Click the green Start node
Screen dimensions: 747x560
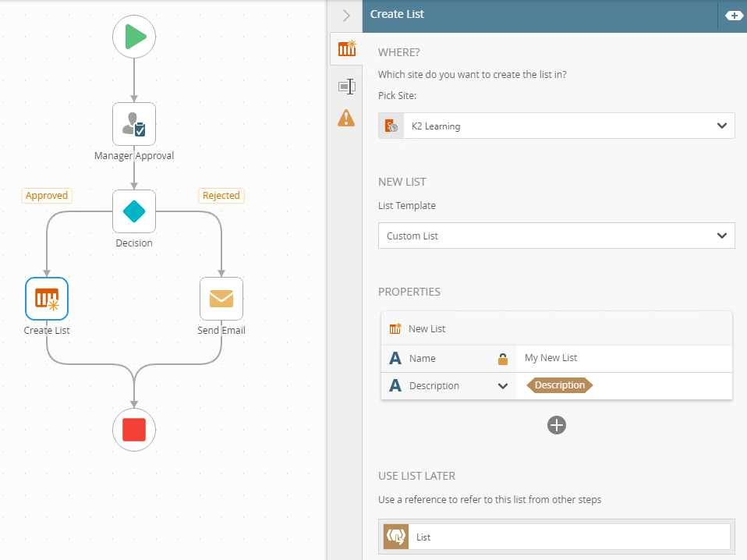pyautogui.click(x=134, y=37)
